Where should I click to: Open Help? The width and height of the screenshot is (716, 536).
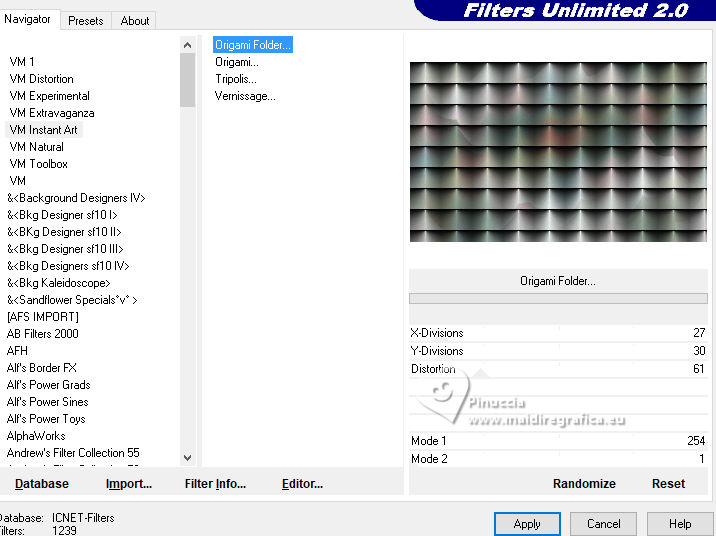(679, 524)
